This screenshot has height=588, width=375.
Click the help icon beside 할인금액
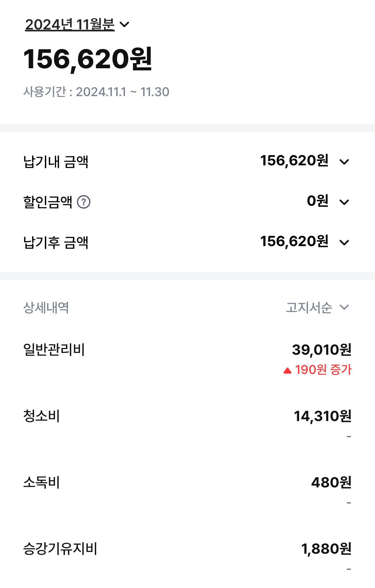coord(84,202)
